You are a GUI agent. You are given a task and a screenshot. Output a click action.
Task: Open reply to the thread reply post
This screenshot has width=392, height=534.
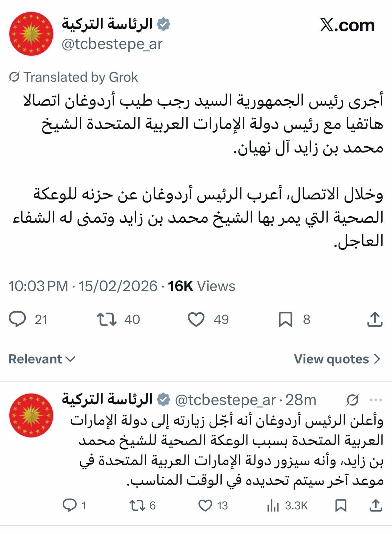pos(70,505)
